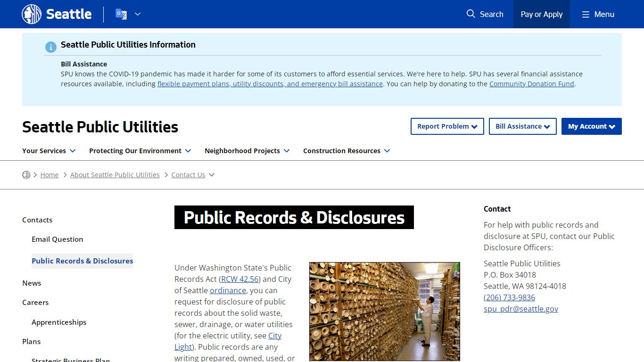This screenshot has height=362, width=644.
Task: Open Careers in the sidebar
Action: pyautogui.click(x=35, y=303)
